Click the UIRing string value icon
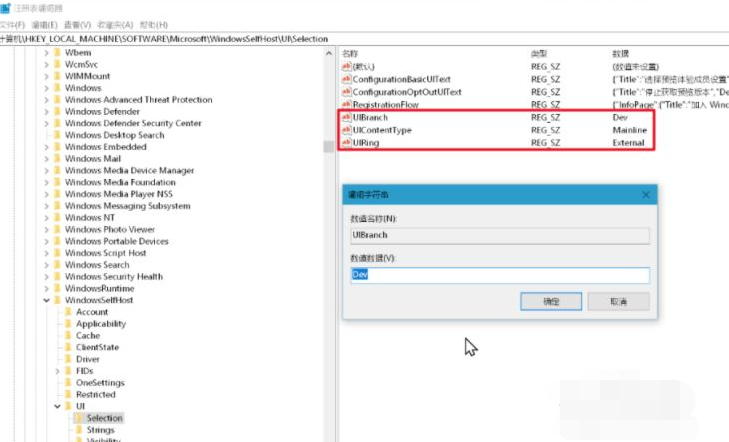Viewport: 729px width, 442px height. [x=346, y=143]
